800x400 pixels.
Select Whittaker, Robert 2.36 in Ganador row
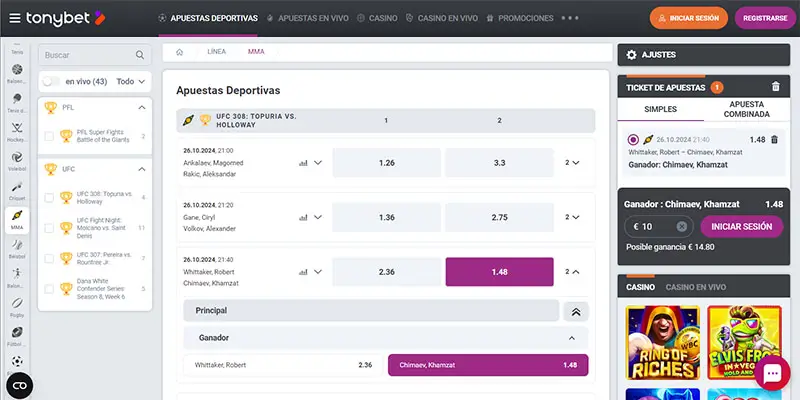tap(283, 365)
